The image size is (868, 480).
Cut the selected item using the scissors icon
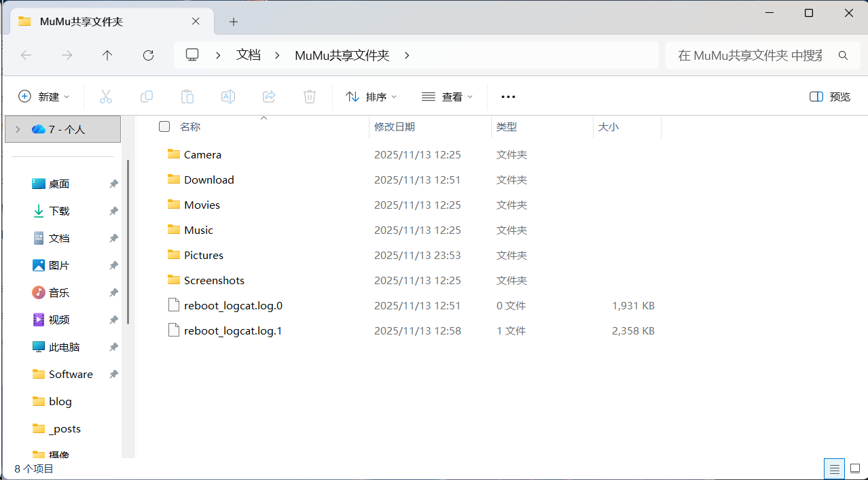[x=106, y=97]
